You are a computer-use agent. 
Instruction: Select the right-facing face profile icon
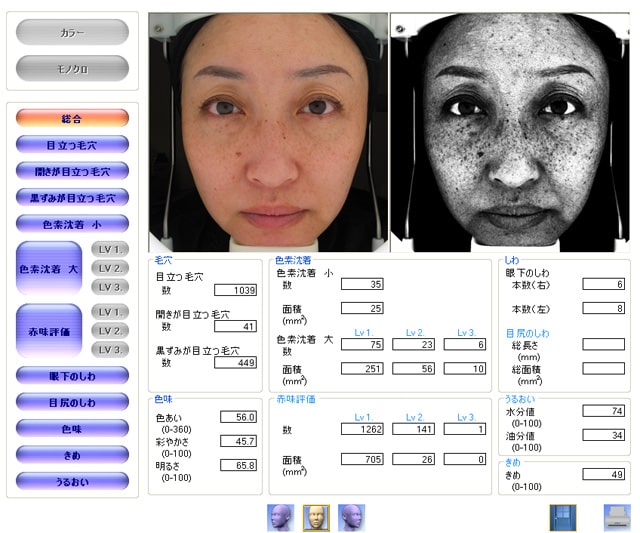pyautogui.click(x=351, y=517)
